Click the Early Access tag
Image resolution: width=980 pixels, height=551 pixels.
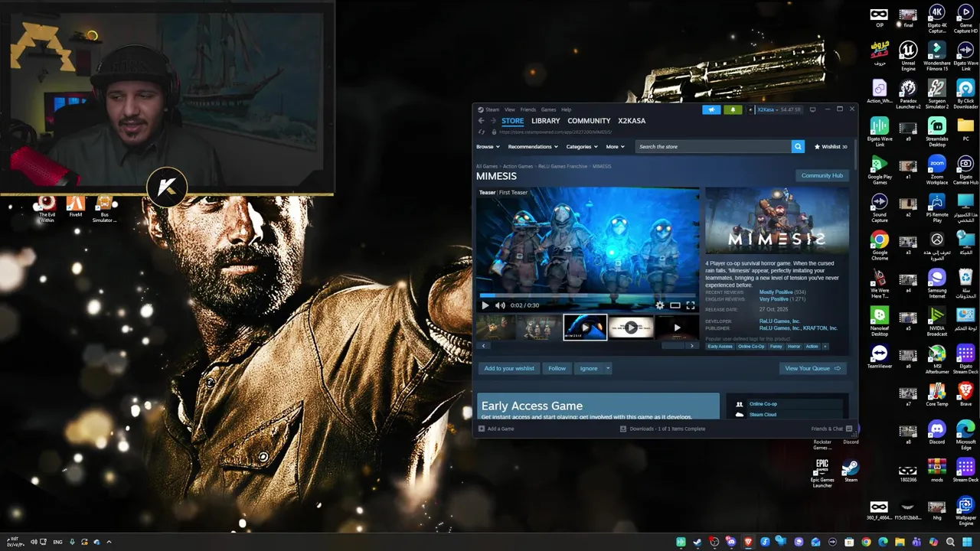720,347
